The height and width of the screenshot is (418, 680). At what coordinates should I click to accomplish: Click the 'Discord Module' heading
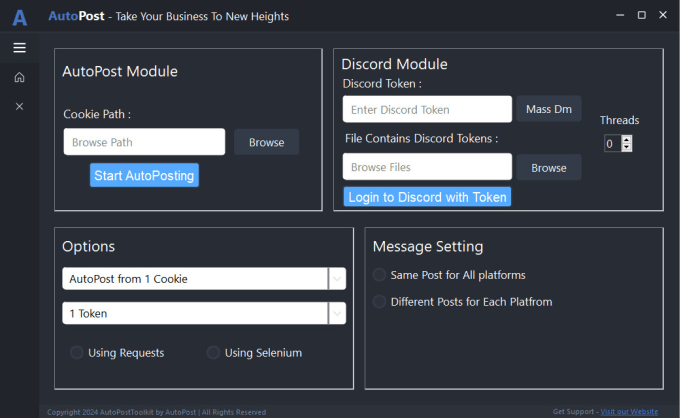[x=394, y=64]
